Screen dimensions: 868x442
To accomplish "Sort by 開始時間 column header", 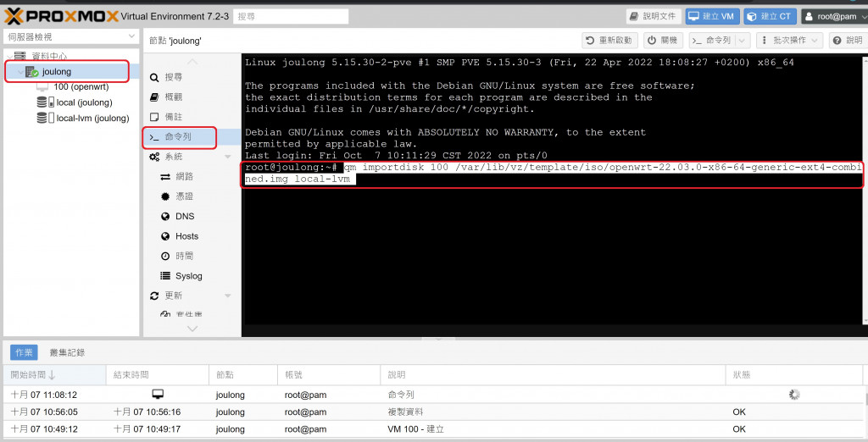I will pyautogui.click(x=54, y=374).
